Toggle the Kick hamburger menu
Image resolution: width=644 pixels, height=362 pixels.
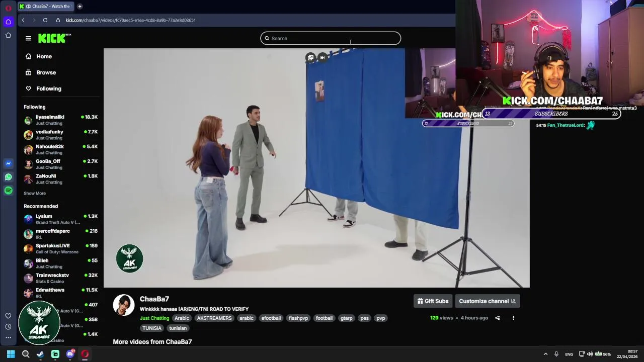tap(28, 38)
